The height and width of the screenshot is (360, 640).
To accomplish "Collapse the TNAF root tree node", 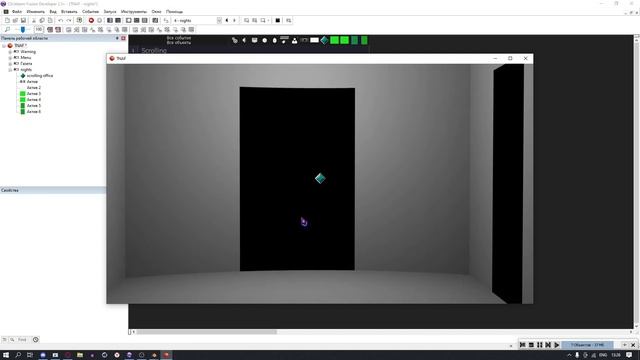I will (x=4, y=46).
